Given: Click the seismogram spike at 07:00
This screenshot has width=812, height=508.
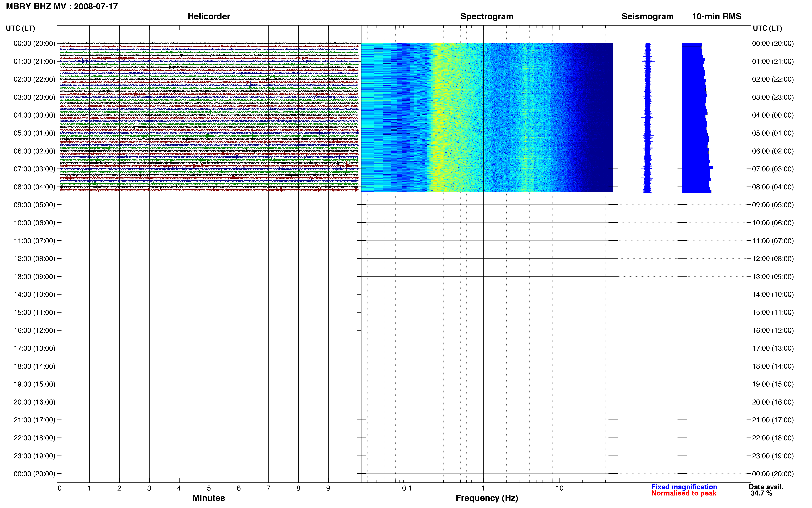Looking at the screenshot, I should tap(647, 169).
